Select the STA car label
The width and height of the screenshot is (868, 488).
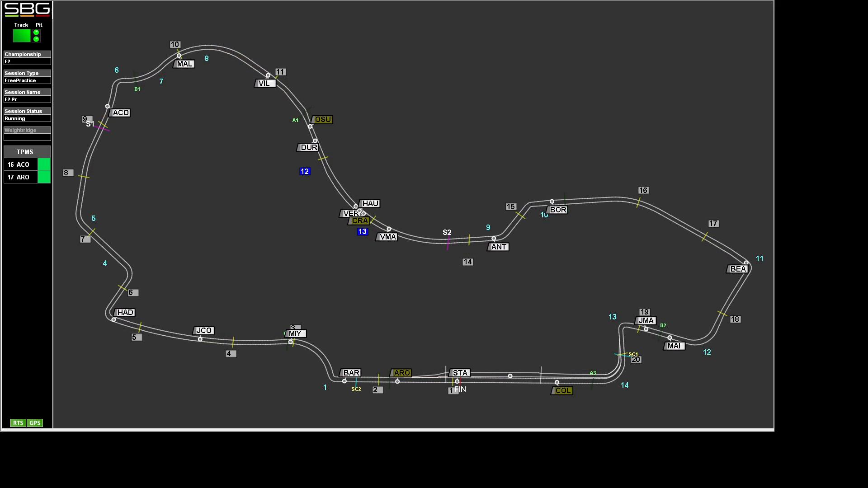coord(460,373)
